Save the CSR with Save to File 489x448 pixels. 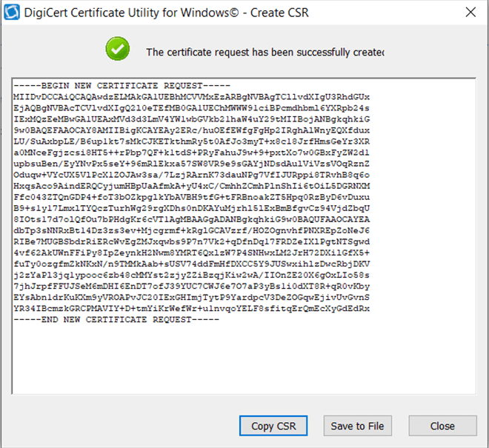(x=357, y=426)
